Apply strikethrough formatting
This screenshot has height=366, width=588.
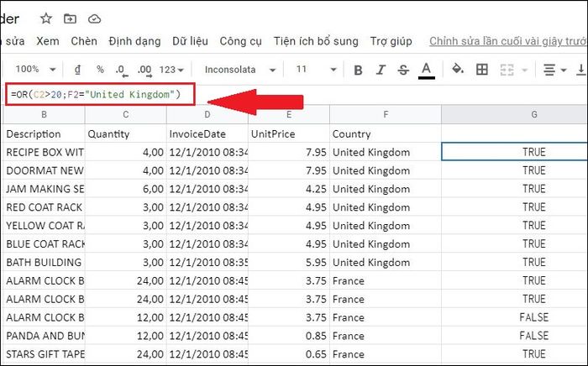point(403,70)
